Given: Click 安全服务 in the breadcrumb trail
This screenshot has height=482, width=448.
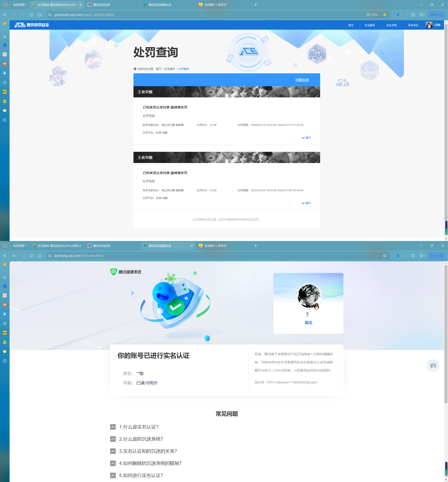Looking at the screenshot, I should tap(170, 69).
